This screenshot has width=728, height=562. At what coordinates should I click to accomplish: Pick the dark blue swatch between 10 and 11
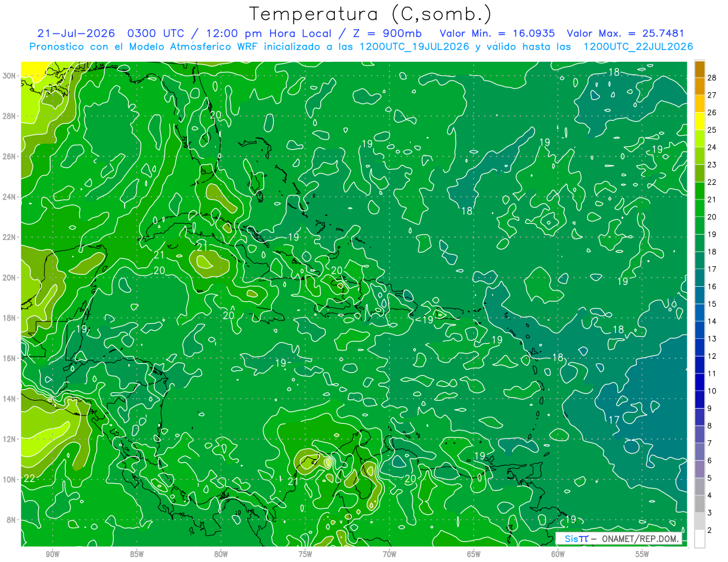click(x=699, y=382)
